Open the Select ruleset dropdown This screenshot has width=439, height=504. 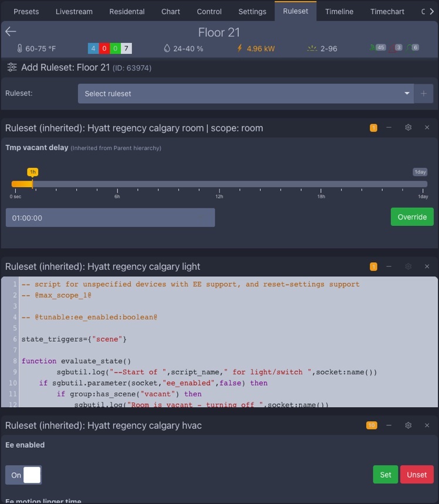[246, 93]
